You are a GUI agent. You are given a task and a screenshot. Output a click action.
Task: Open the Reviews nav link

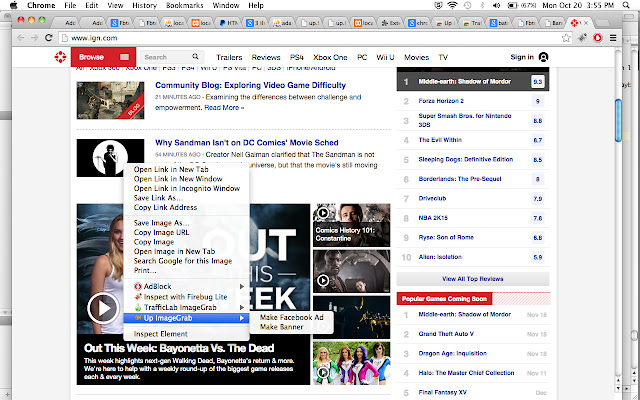266,57
